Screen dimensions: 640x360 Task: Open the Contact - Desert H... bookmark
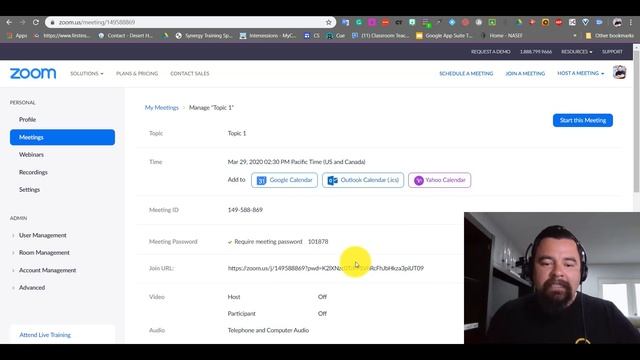click(x=125, y=36)
